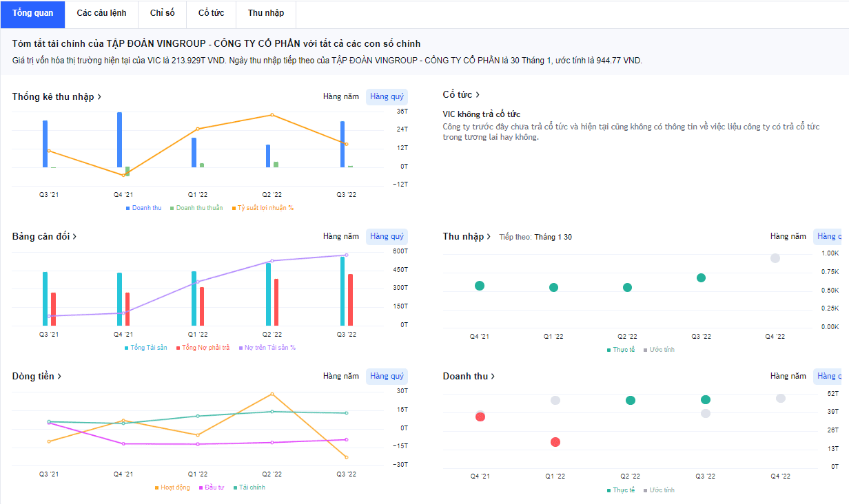Click Q4 '21 actual earnings dot
The image size is (849, 504).
click(480, 286)
